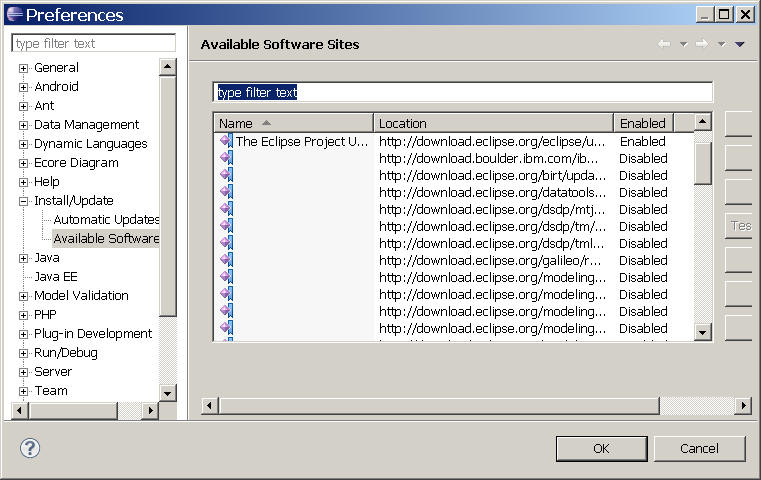This screenshot has height=480, width=761.
Task: Click tree scrollbar down arrow
Action: (x=167, y=393)
